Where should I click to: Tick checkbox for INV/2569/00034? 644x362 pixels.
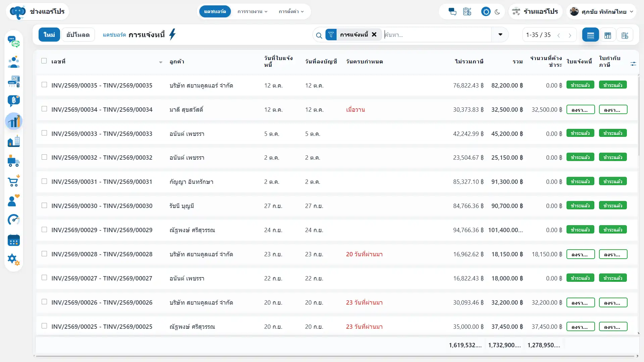44,109
